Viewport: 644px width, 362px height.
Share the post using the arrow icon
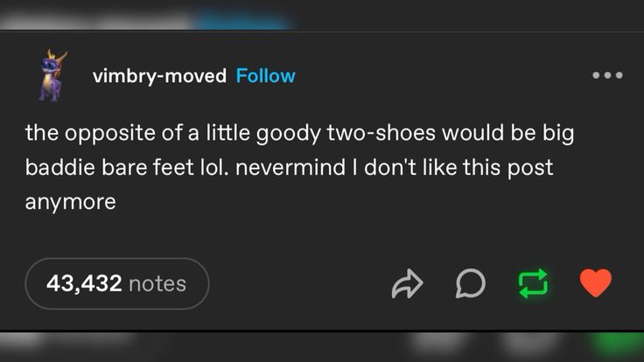[408, 283]
